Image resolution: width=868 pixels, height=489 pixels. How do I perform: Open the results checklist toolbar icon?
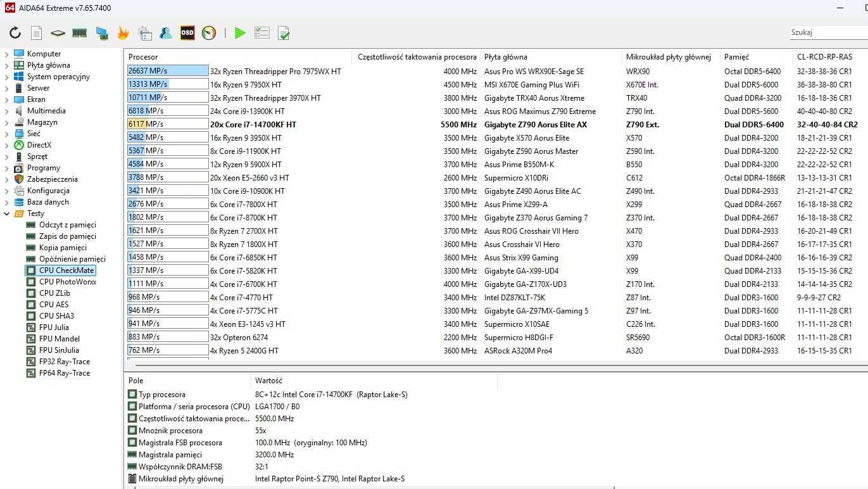pos(262,33)
